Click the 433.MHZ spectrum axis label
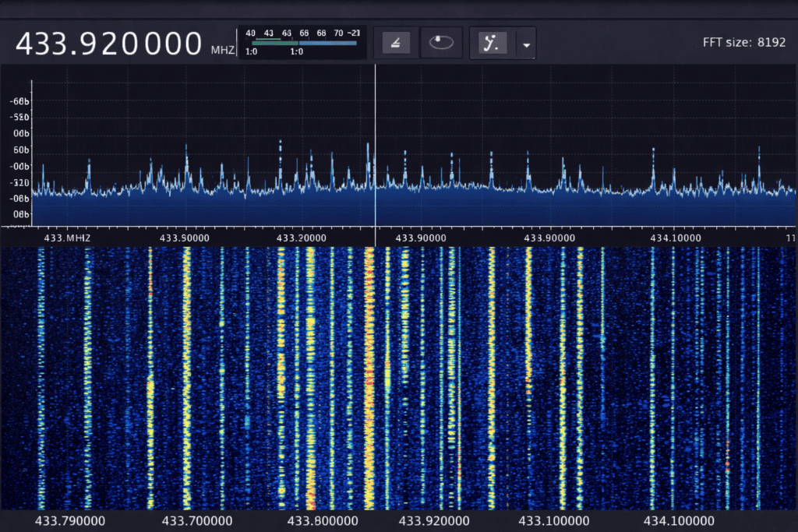798x532 pixels. [x=67, y=238]
